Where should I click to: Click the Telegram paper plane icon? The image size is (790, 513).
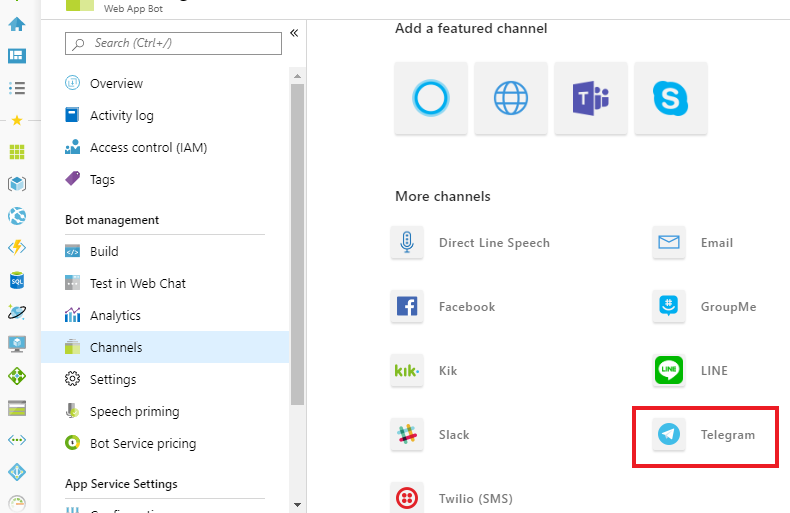669,434
